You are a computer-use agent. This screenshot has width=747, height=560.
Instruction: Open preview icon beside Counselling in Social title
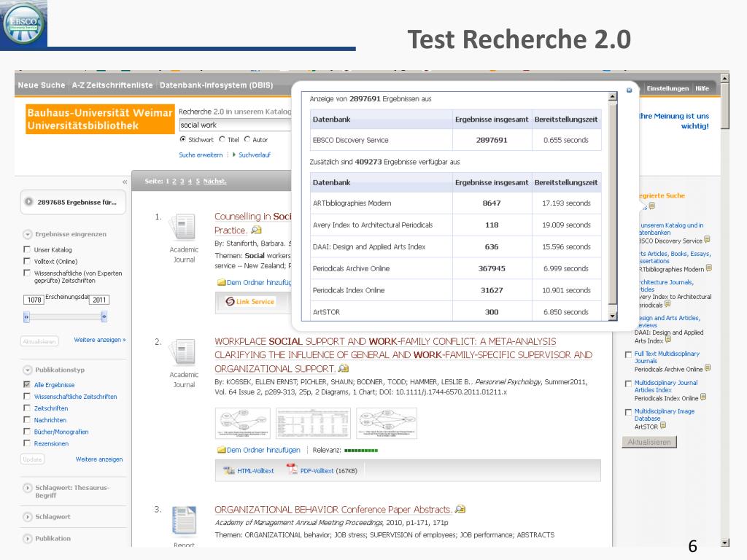click(x=256, y=230)
